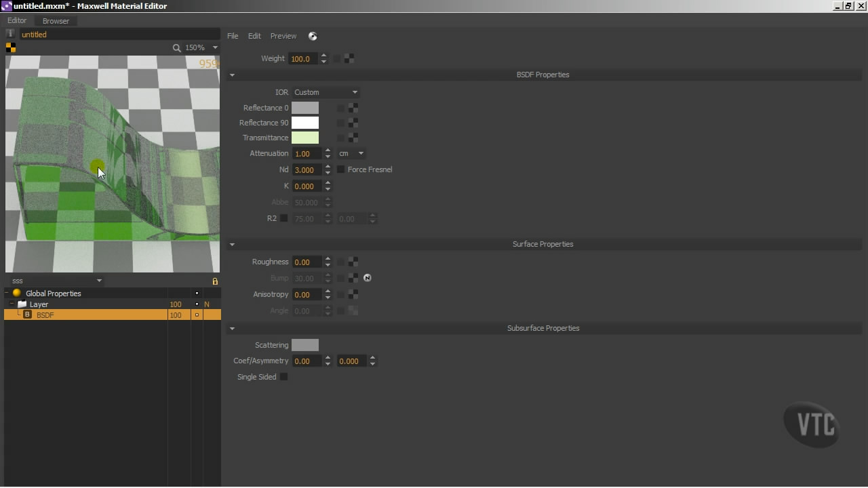The width and height of the screenshot is (868, 488).
Task: Collapse the Global Properties tree node
Action: pyautogui.click(x=7, y=293)
